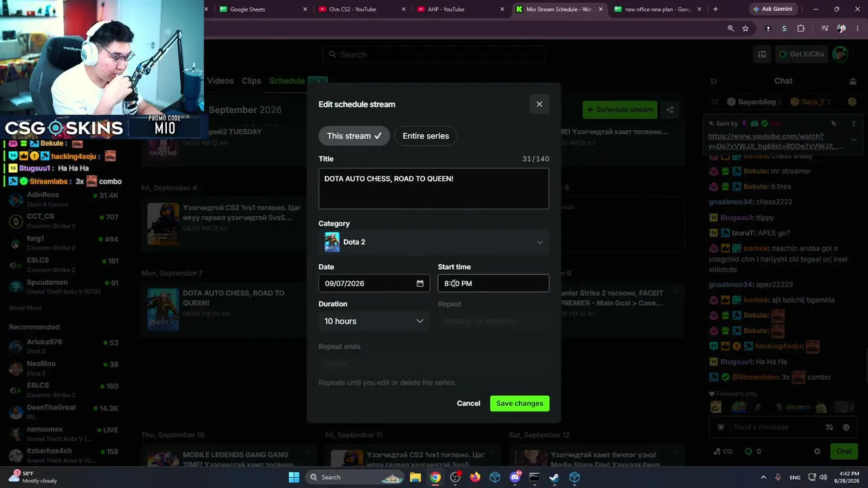The height and width of the screenshot is (488, 868).
Task: Select the 'Entire series' edit option
Action: click(x=426, y=136)
